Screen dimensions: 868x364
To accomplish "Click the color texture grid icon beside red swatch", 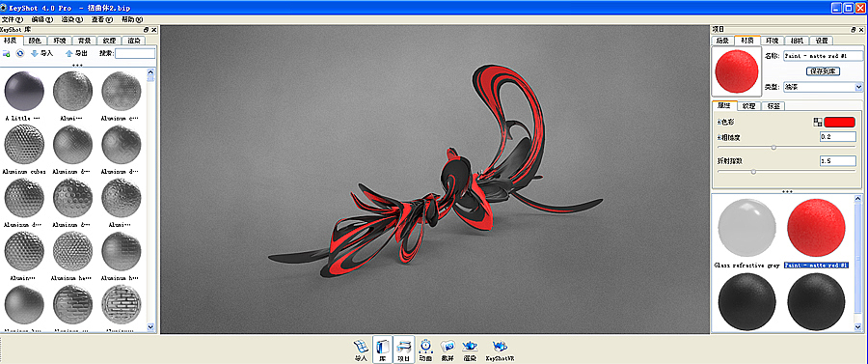I will (818, 122).
